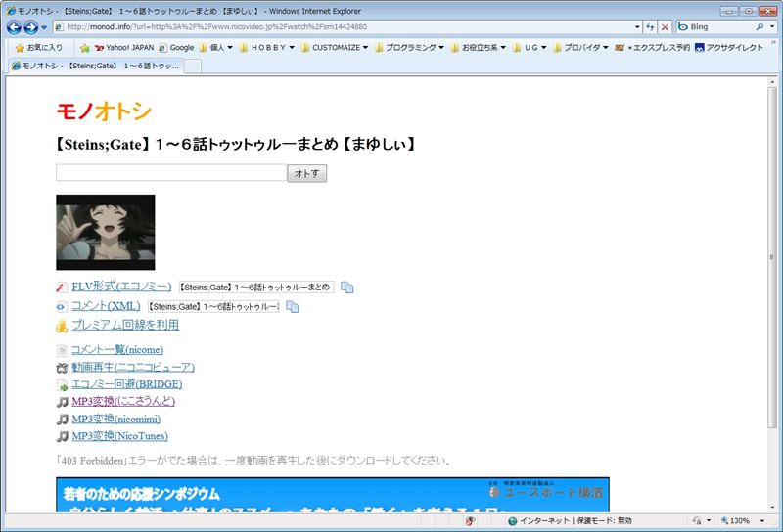Stop loading with the red X icon
The height and width of the screenshot is (532, 783).
[665, 27]
